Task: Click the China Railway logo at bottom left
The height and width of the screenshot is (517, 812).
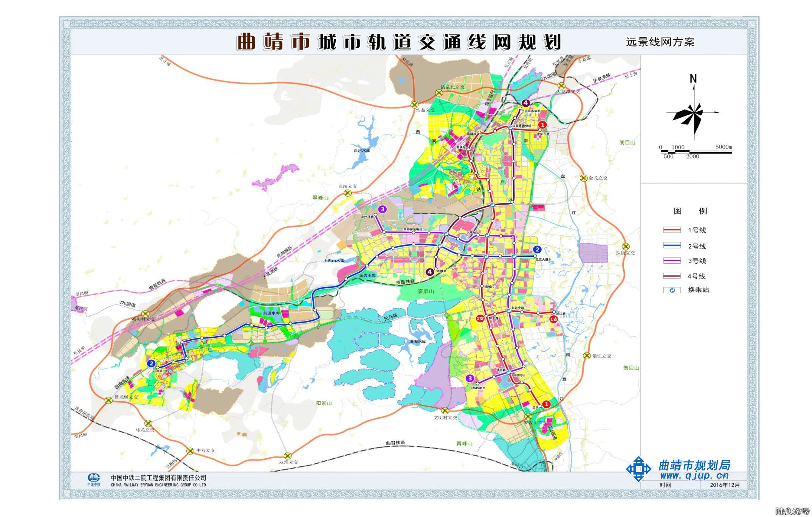Action: click(94, 478)
